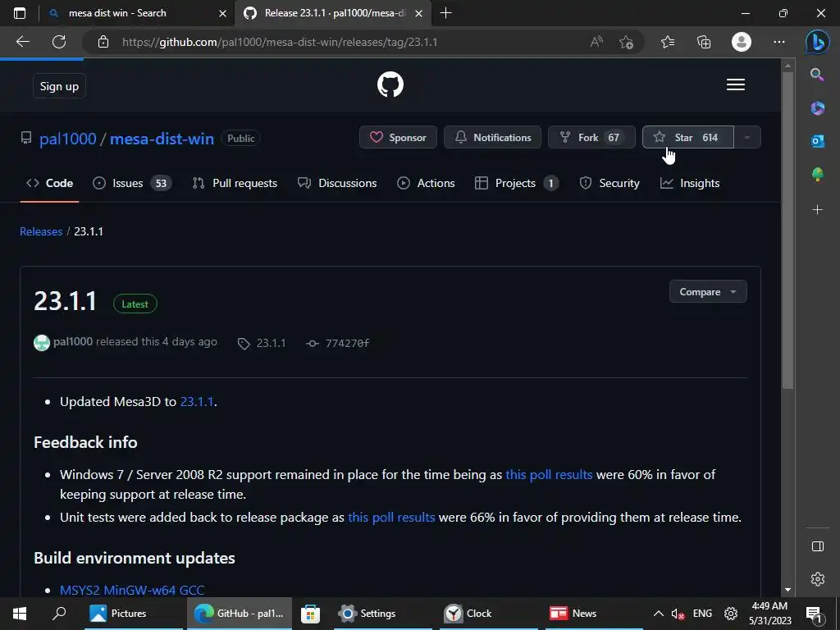Open sidebar settings gear icon
Screen dimensions: 840x630
tap(818, 579)
